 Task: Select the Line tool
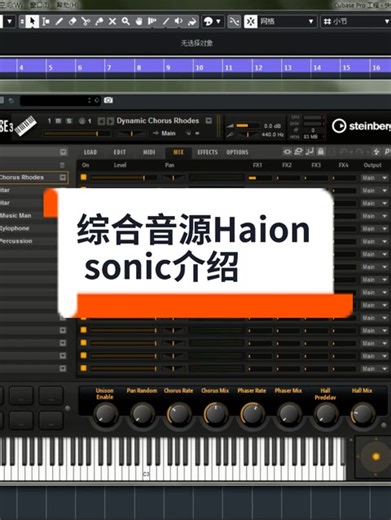165,21
